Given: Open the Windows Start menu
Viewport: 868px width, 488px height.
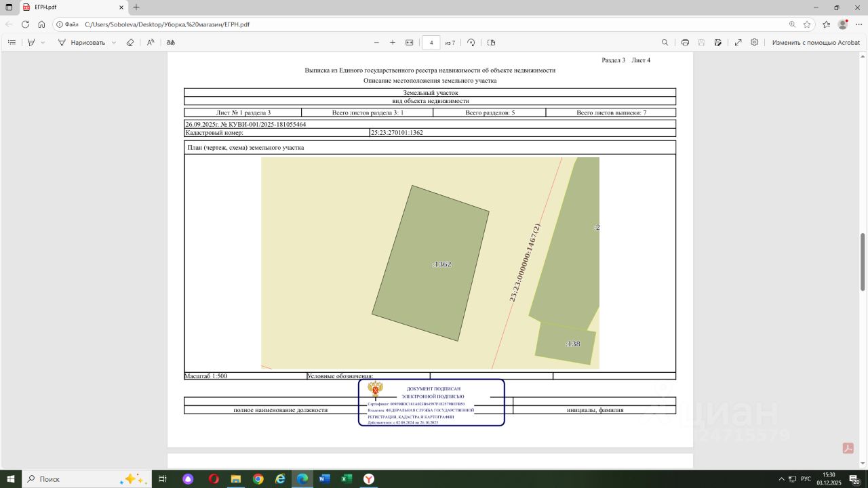Looking at the screenshot, I should (x=10, y=479).
